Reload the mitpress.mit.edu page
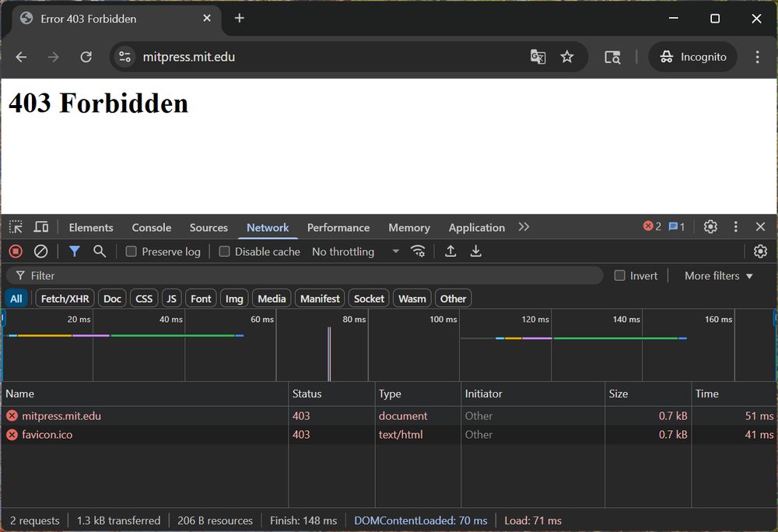The image size is (778, 532). click(86, 57)
